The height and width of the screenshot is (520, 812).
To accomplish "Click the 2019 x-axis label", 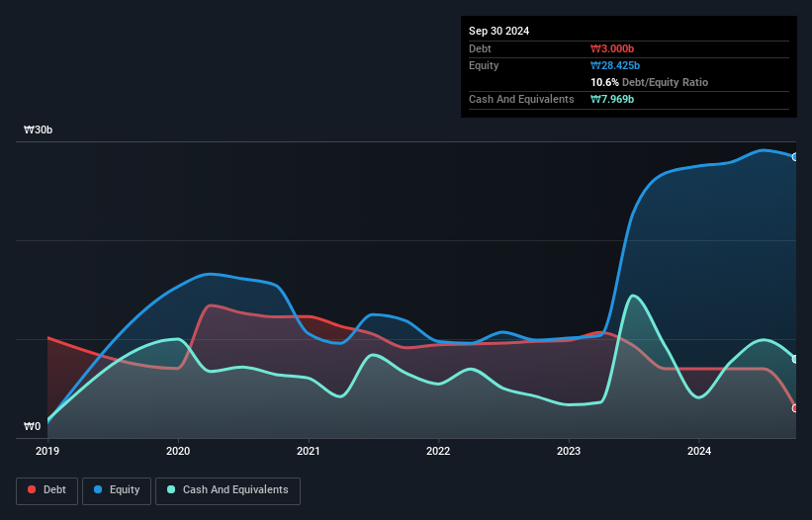I will (47, 451).
